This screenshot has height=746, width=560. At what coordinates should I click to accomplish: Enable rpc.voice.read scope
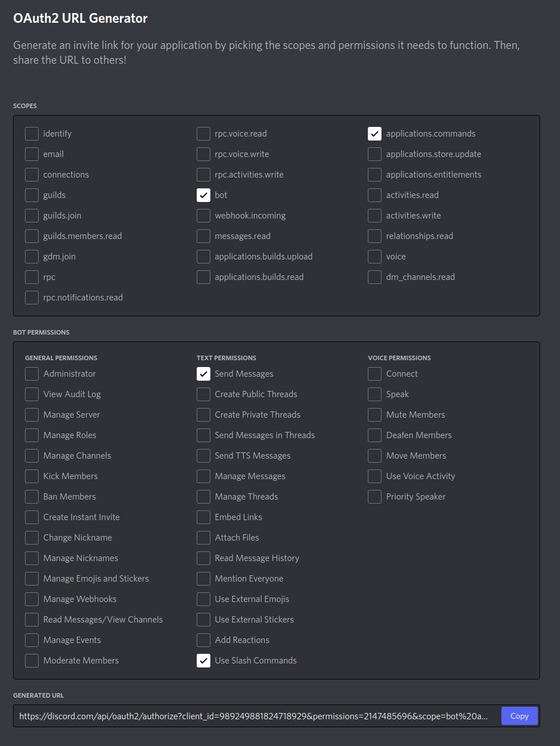click(204, 134)
